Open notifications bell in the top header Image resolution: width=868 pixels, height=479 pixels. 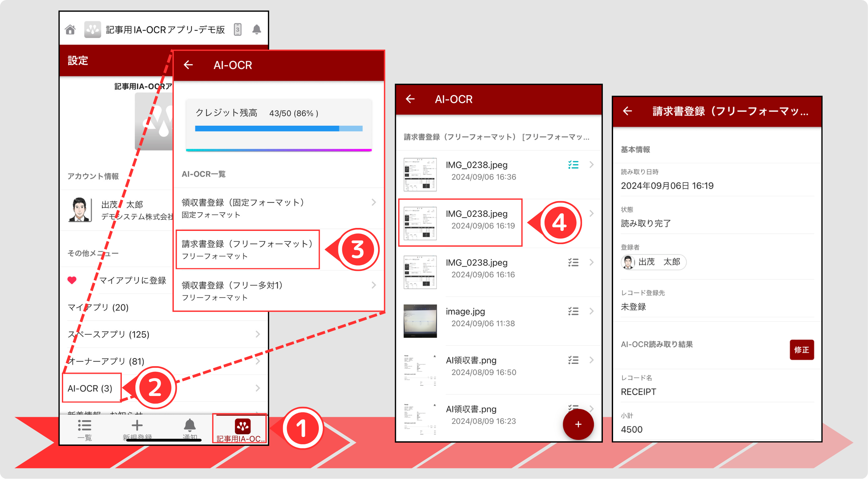click(257, 30)
